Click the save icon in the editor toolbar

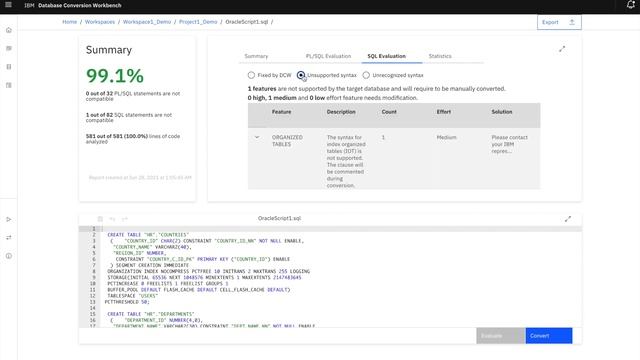100,219
